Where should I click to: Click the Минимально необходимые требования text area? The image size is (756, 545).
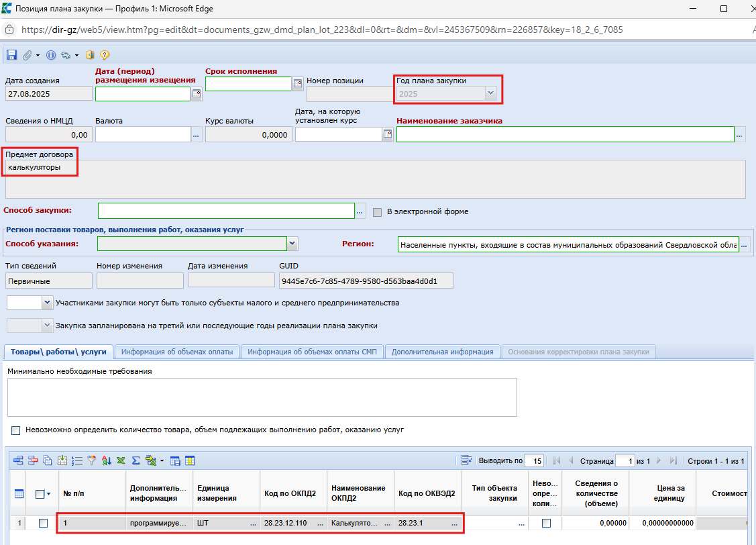click(x=262, y=397)
